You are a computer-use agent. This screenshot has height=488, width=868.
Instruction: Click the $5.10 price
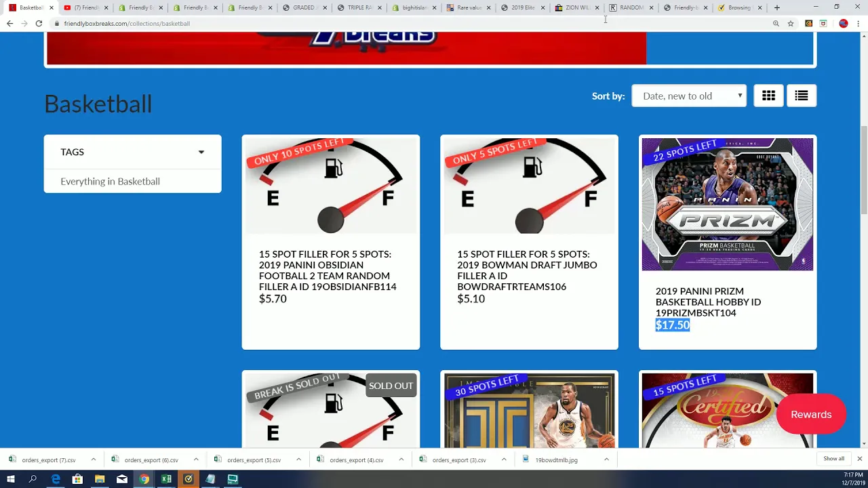pyautogui.click(x=471, y=299)
